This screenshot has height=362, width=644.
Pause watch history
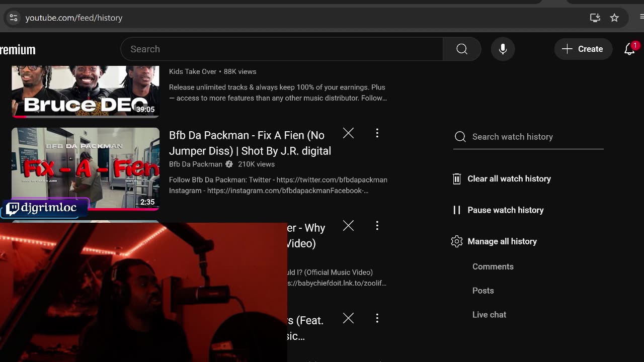pyautogui.click(x=505, y=210)
